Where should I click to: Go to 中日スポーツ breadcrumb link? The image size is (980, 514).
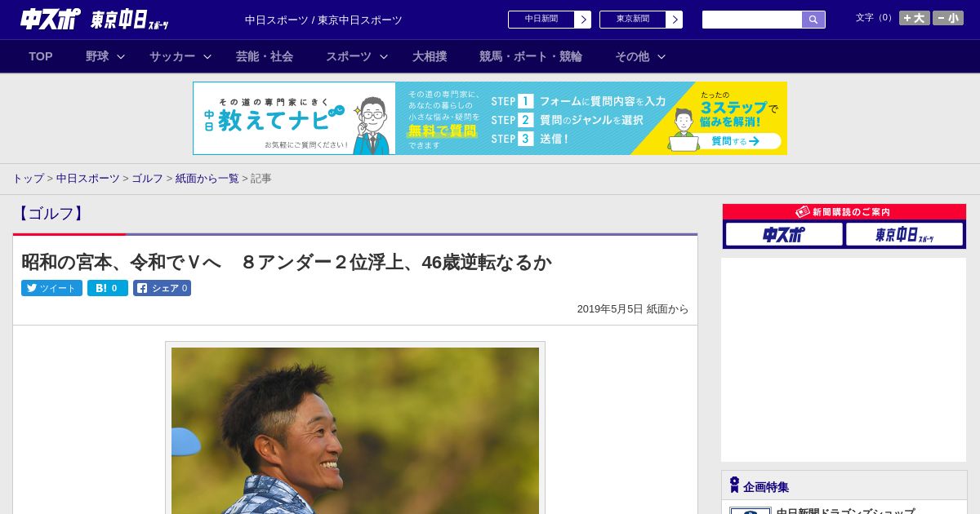88,178
